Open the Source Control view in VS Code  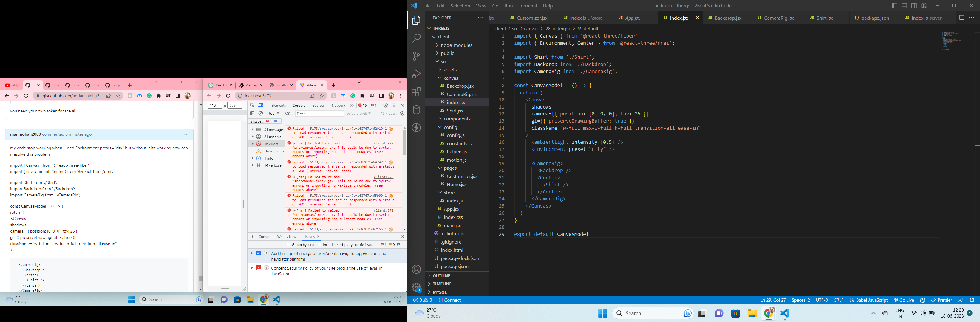[416, 56]
